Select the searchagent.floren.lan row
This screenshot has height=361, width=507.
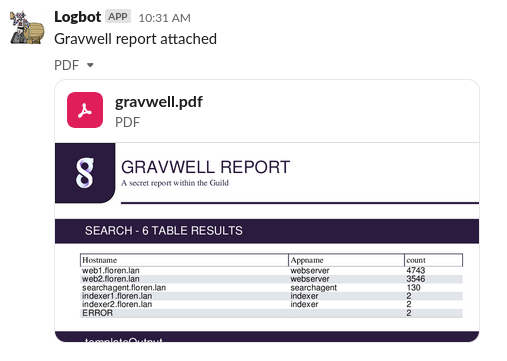click(271, 288)
